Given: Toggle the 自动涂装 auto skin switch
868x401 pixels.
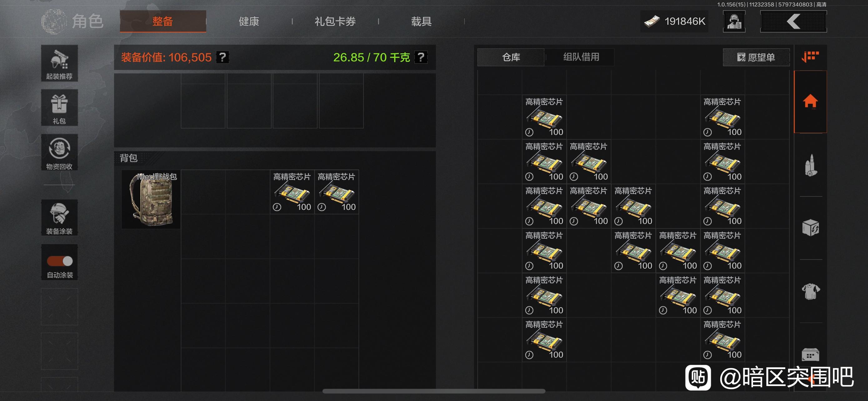Looking at the screenshot, I should 60,261.
